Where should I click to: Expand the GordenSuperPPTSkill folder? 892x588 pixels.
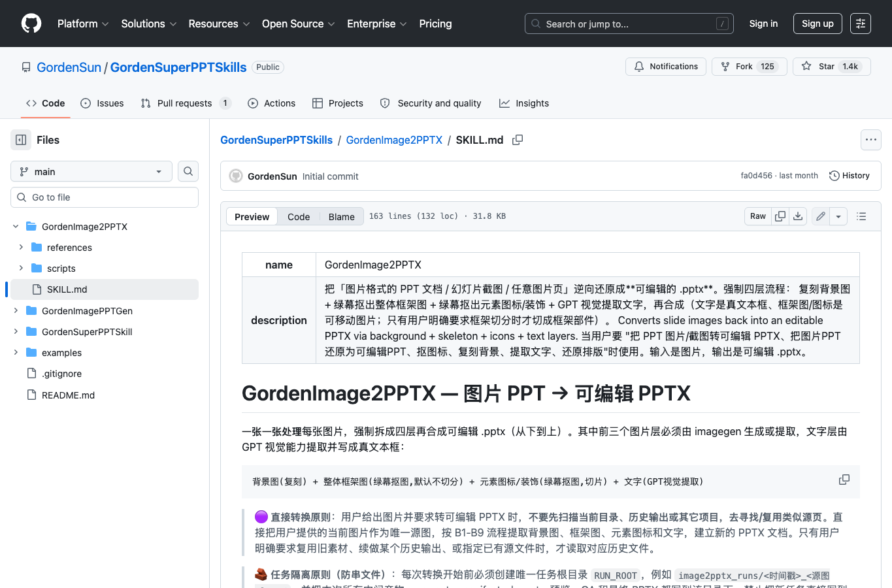coord(16,332)
